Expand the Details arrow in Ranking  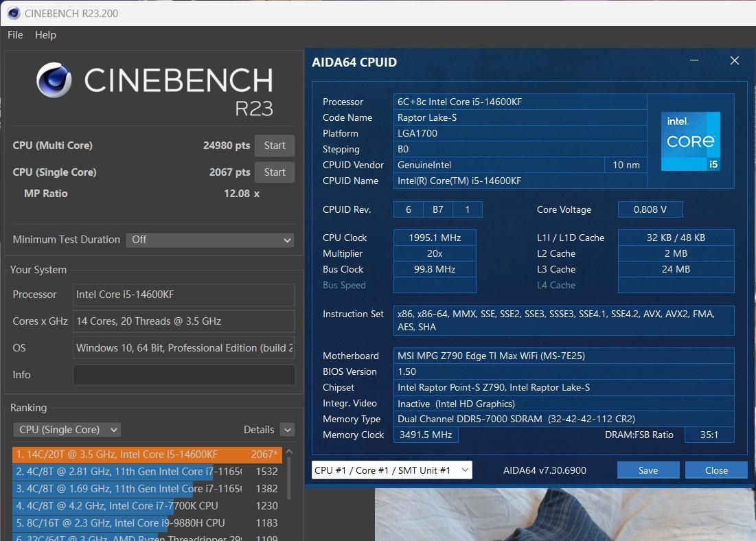[287, 430]
